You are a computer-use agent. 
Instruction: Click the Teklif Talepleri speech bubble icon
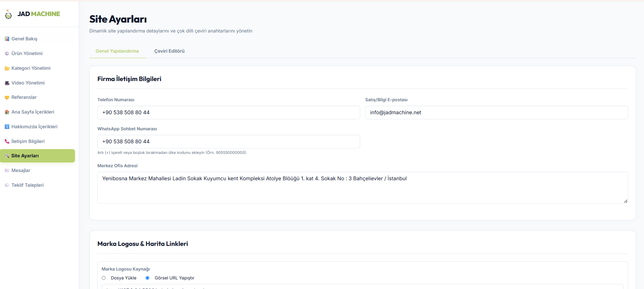click(x=7, y=185)
